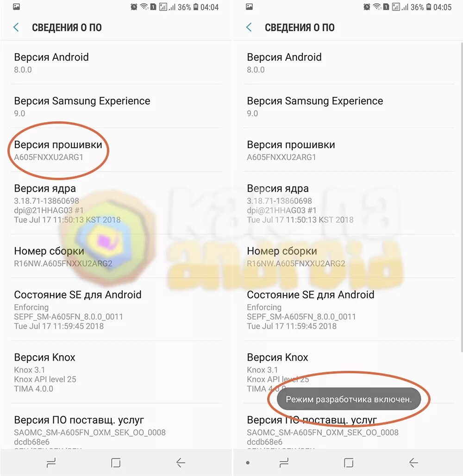Tap the small dot on right navigation bar

248,463
